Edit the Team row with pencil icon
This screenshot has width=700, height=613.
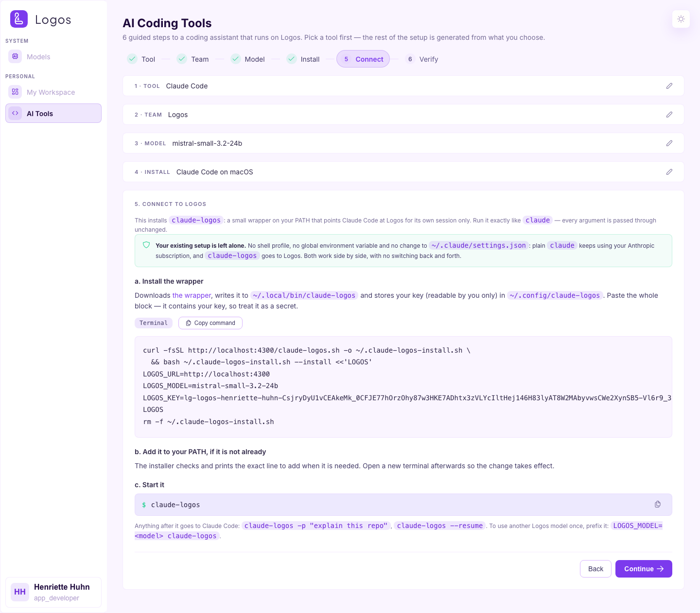[669, 115]
